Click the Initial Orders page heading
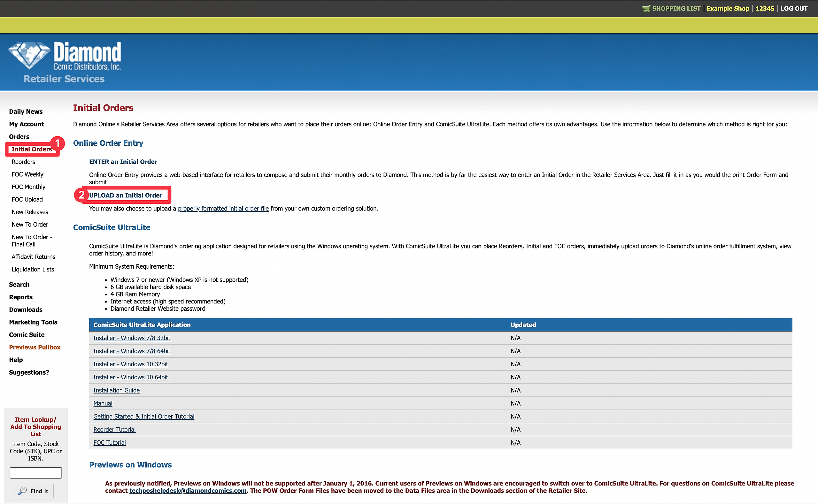 pos(103,108)
